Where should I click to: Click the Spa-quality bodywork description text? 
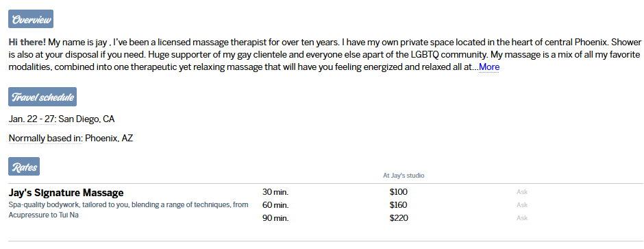(128, 210)
